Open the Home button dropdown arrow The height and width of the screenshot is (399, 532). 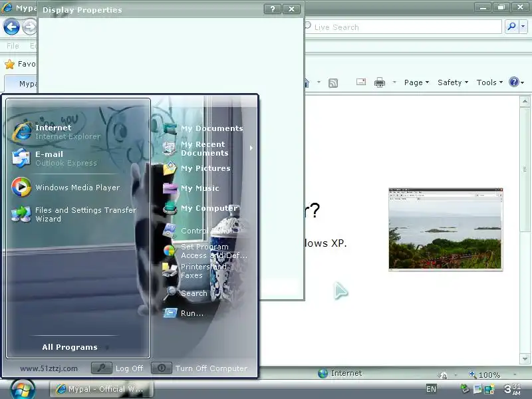point(319,82)
